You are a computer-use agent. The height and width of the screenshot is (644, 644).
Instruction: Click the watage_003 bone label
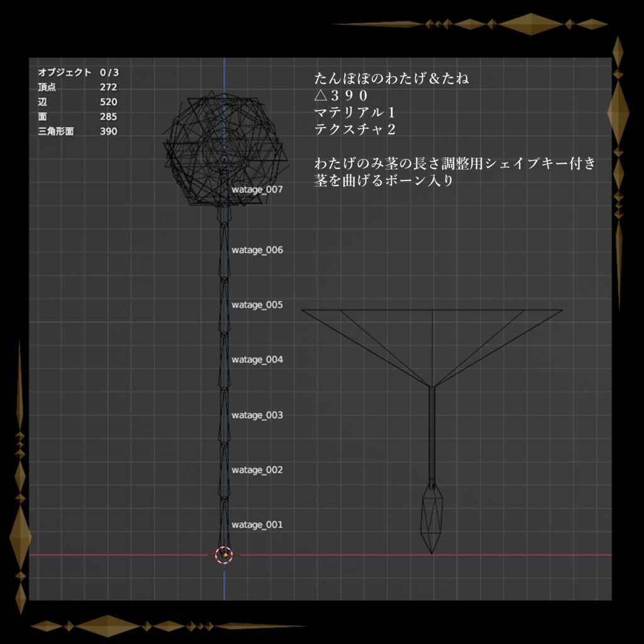[257, 415]
